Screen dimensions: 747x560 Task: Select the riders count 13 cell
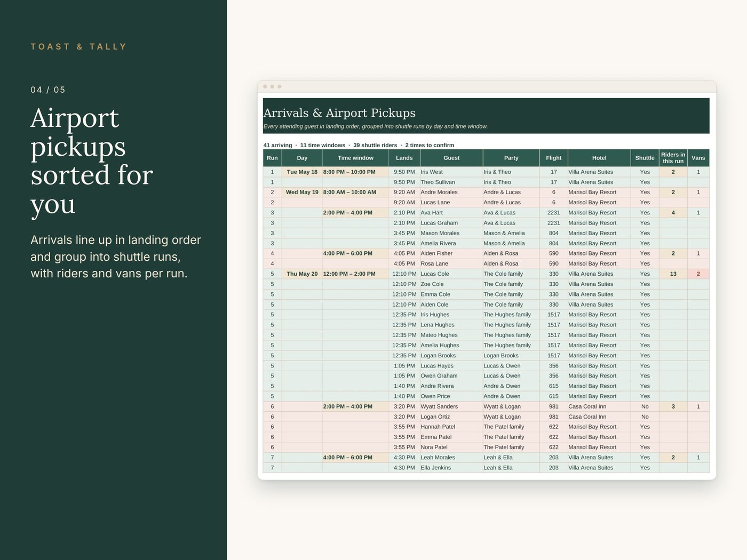pyautogui.click(x=673, y=274)
